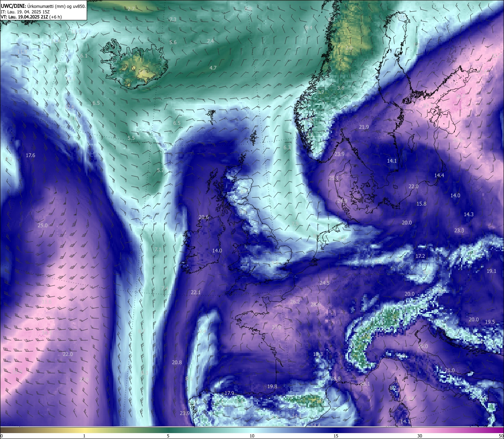Click the '5' tick label on the scale

[168, 436]
